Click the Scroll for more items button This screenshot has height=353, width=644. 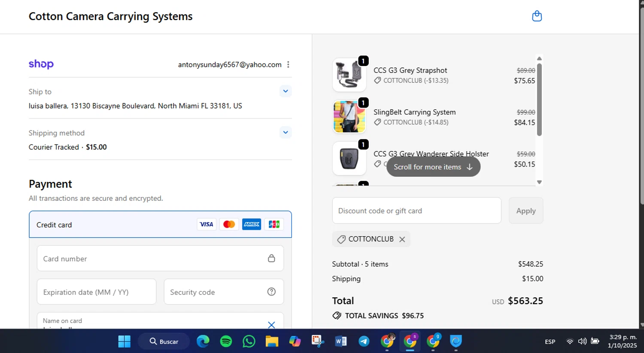[x=433, y=167]
